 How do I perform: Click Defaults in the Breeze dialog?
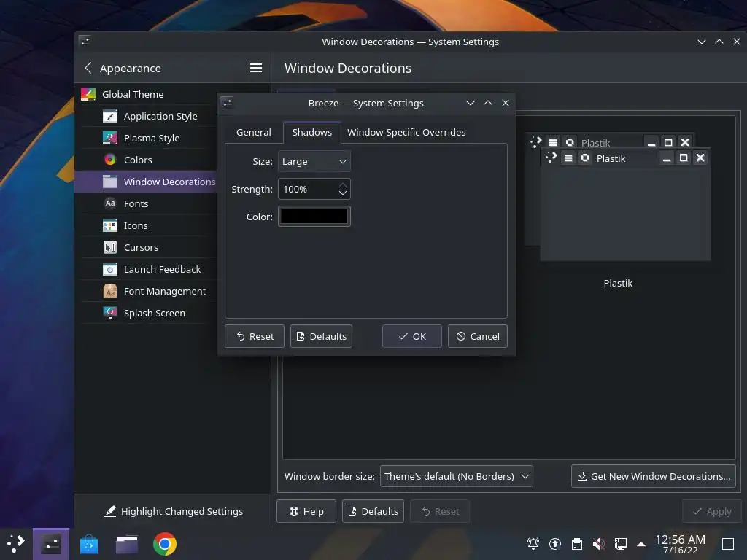[321, 336]
